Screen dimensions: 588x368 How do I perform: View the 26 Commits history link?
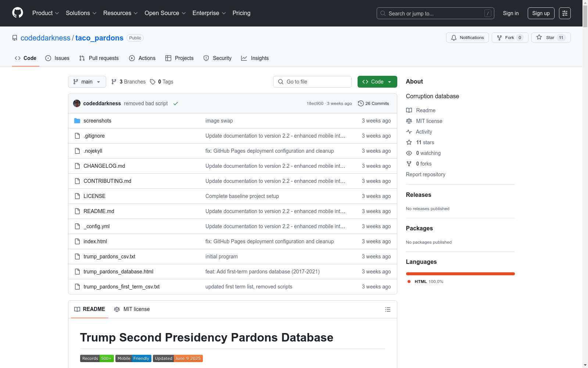[373, 103]
